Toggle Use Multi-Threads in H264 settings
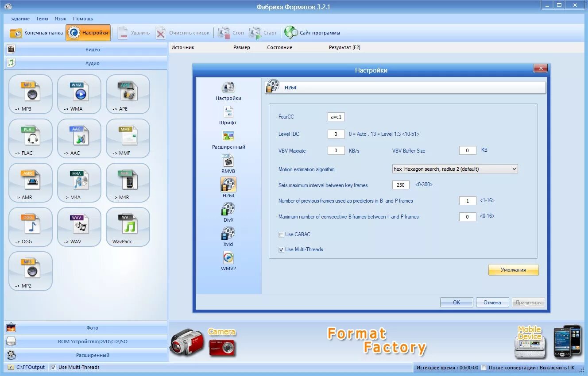Screen dimensions: 588x376 point(281,249)
